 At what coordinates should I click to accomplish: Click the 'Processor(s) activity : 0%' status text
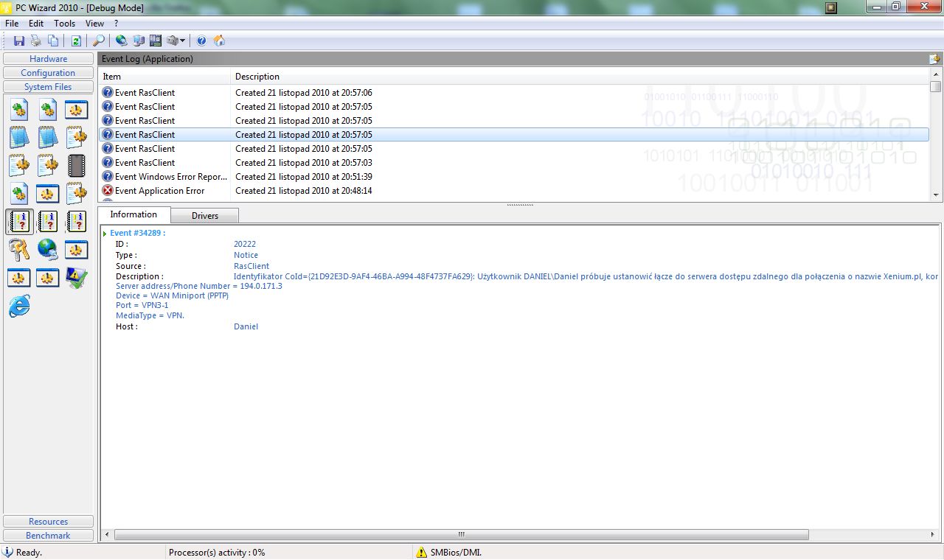(217, 552)
